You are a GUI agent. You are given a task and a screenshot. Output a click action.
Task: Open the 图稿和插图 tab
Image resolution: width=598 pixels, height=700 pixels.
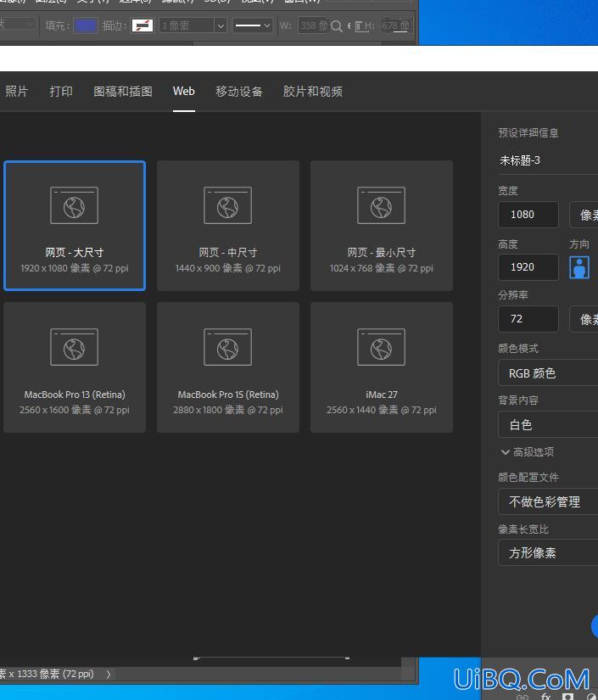point(123,92)
